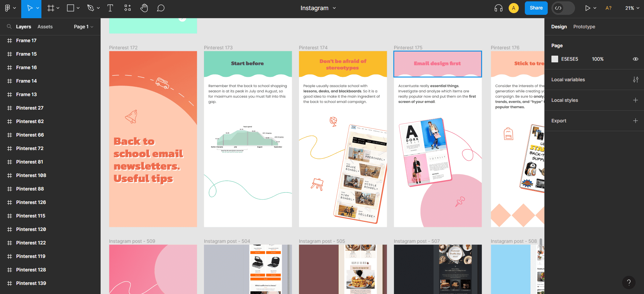Click the Pinterest 175 frame label
Image resolution: width=644 pixels, height=294 pixels.
pyautogui.click(x=408, y=48)
